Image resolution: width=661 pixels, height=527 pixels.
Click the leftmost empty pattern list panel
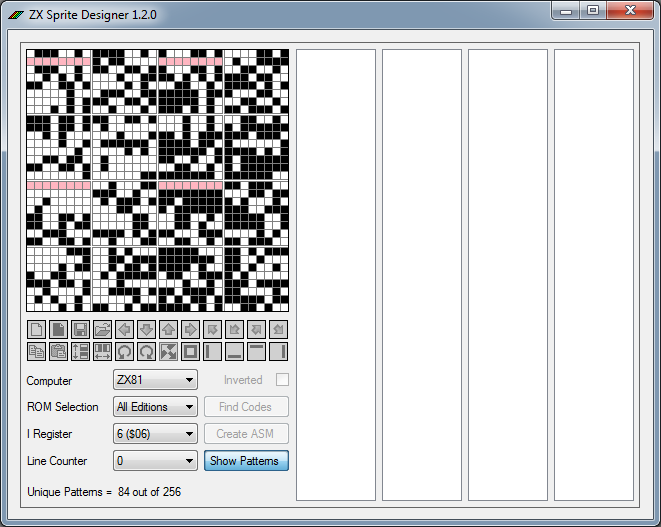336,275
